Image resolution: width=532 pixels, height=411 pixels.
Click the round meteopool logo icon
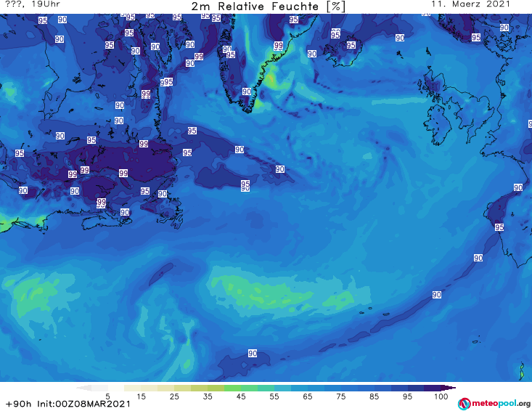(464, 404)
